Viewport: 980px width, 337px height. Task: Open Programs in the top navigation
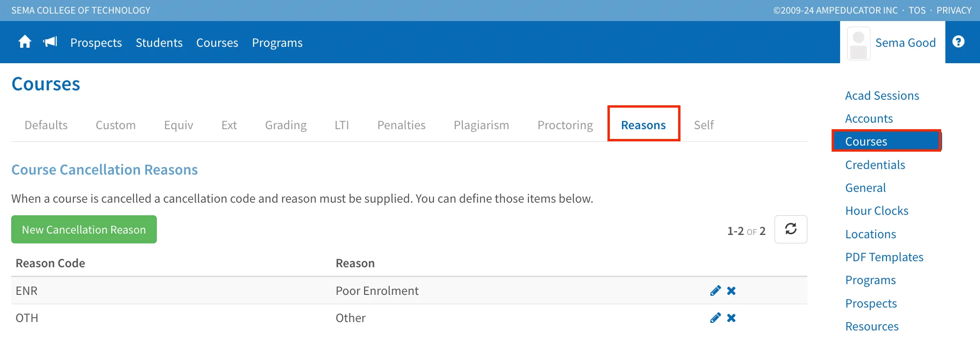coord(277,43)
